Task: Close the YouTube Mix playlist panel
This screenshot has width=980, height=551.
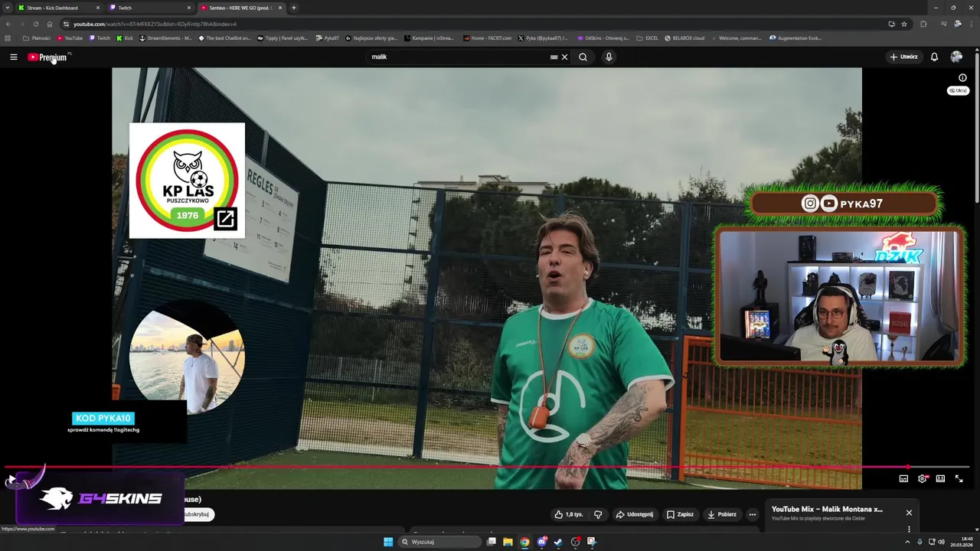Action: point(909,513)
